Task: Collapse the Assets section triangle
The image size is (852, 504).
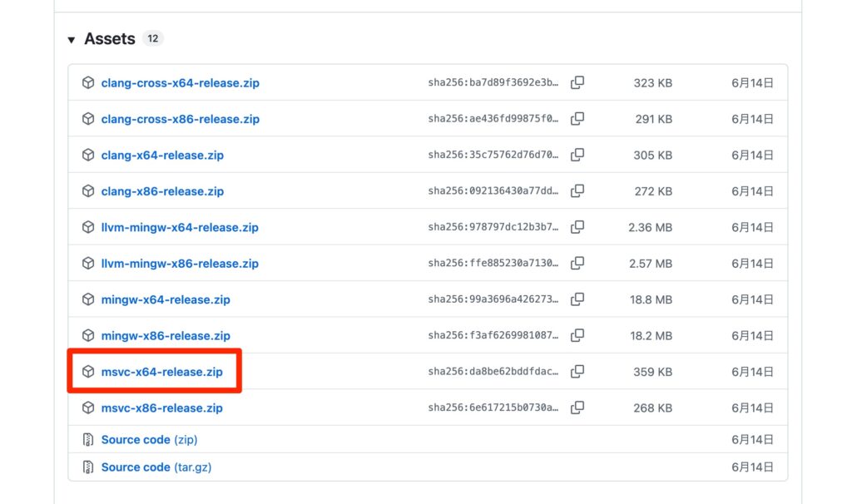Action: click(x=72, y=40)
